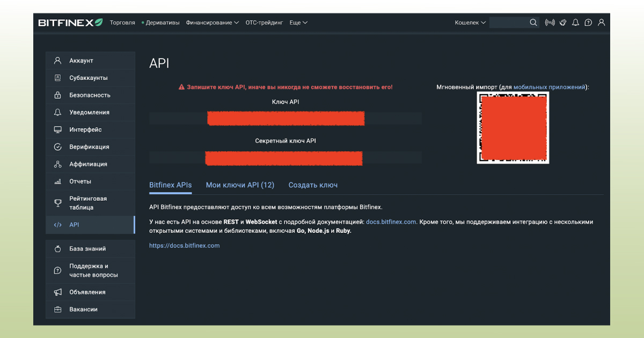Select the monitor icon next to Интерфейс
Image resolution: width=644 pixels, height=338 pixels.
(57, 129)
